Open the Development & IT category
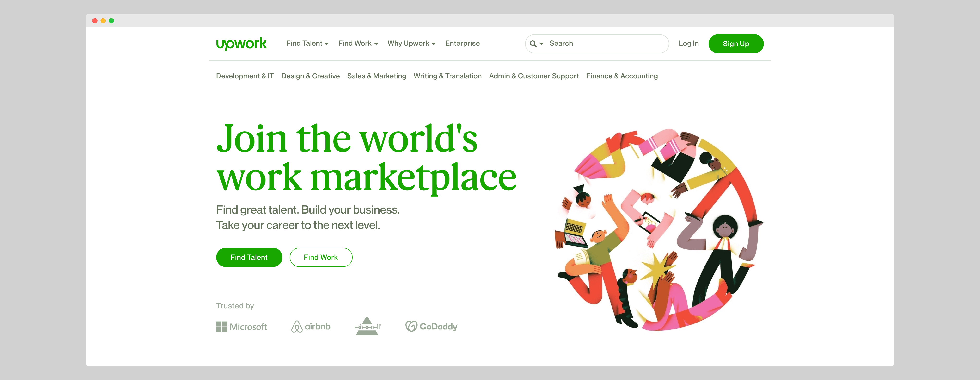This screenshot has height=380, width=980. [x=244, y=76]
